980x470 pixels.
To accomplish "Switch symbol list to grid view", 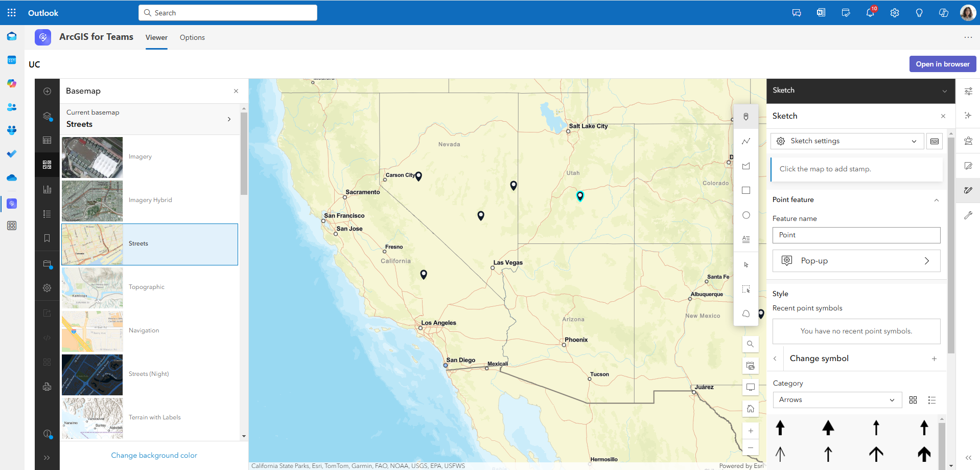I will [x=913, y=400].
